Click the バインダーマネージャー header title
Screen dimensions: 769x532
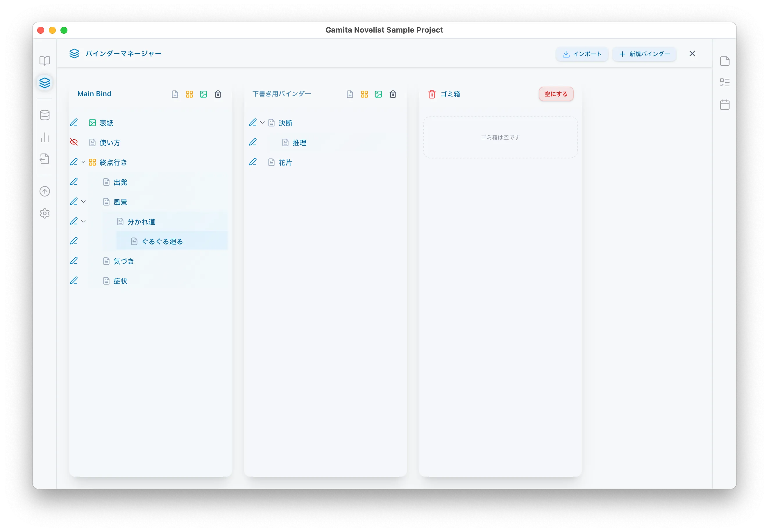coord(124,54)
